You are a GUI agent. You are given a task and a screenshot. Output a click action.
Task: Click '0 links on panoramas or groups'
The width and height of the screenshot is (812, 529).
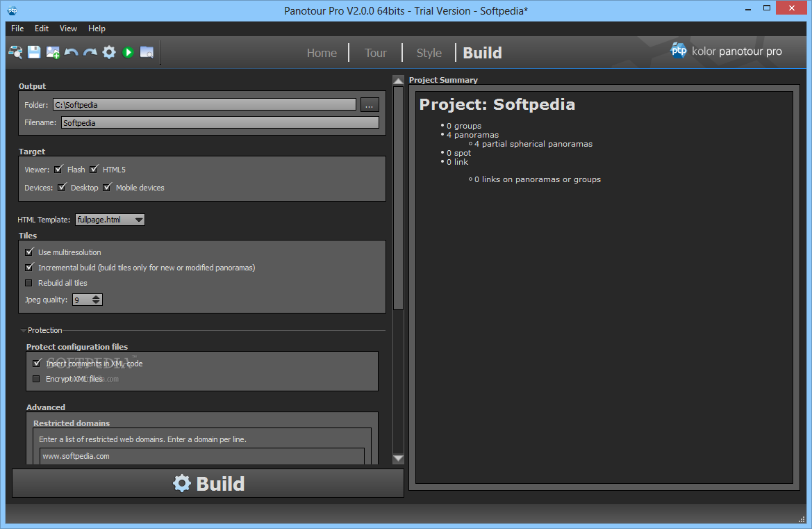(x=538, y=179)
